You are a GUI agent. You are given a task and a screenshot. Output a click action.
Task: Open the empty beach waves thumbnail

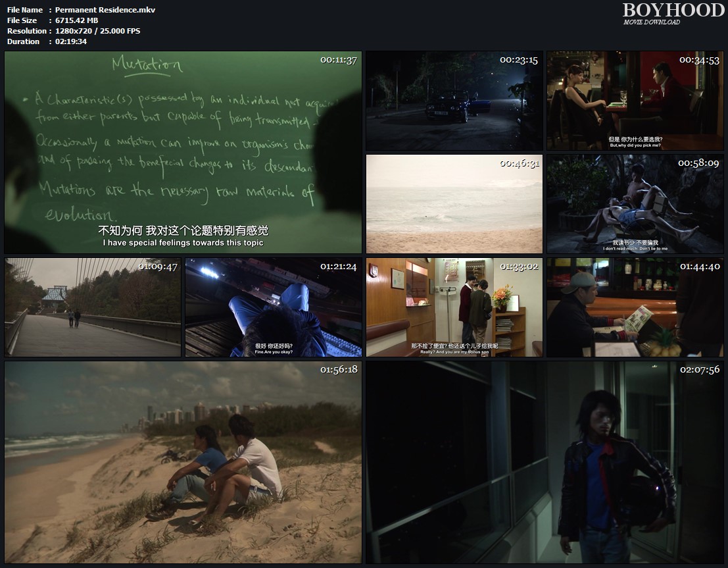[x=454, y=204]
